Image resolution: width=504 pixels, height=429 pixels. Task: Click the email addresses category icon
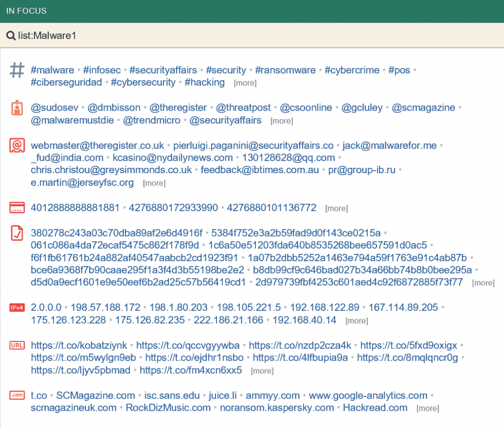click(17, 145)
